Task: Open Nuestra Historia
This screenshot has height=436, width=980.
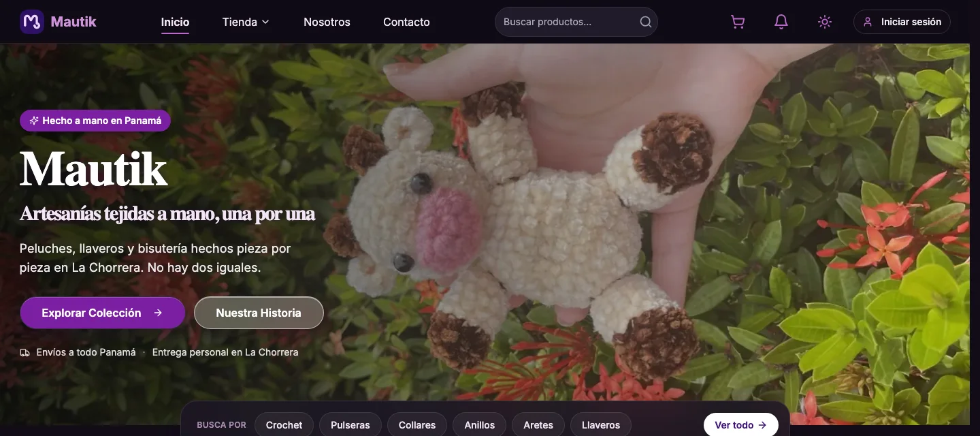Action: tap(259, 313)
